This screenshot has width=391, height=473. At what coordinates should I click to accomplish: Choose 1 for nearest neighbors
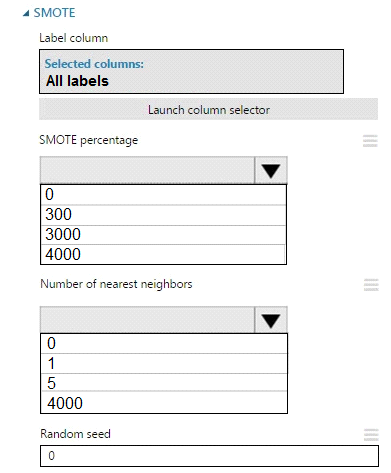point(164,364)
